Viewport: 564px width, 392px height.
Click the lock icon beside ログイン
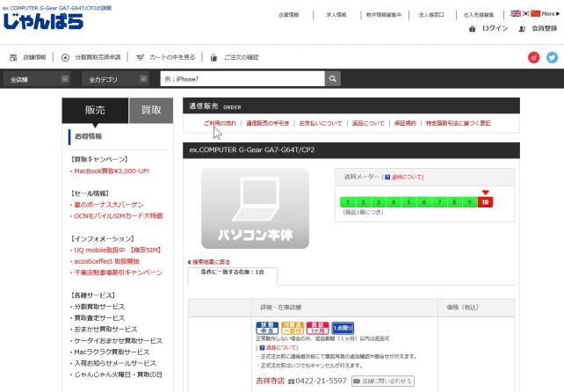point(473,28)
